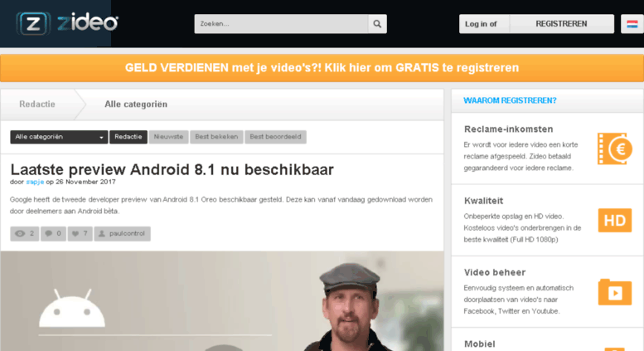Image resolution: width=644 pixels, height=351 pixels.
Task: Click the Zideo logo
Action: coord(67,23)
